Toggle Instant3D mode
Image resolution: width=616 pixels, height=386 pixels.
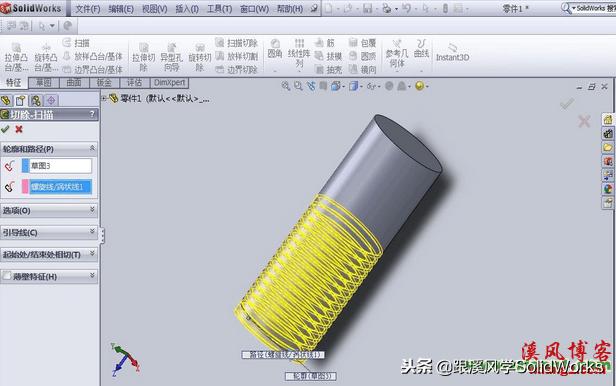pos(452,53)
